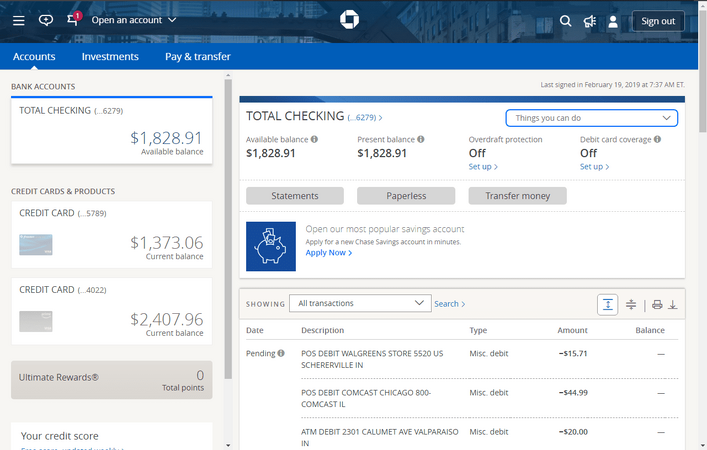Image resolution: width=707 pixels, height=450 pixels.
Task: Switch to condensed row spacing view
Action: [x=631, y=304]
